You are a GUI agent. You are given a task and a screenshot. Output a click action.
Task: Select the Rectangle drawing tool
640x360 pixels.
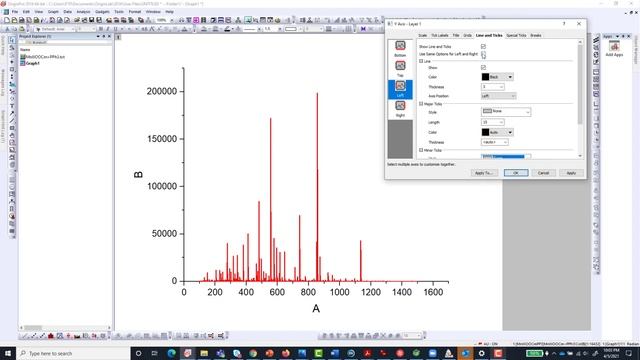[x=12, y=128]
